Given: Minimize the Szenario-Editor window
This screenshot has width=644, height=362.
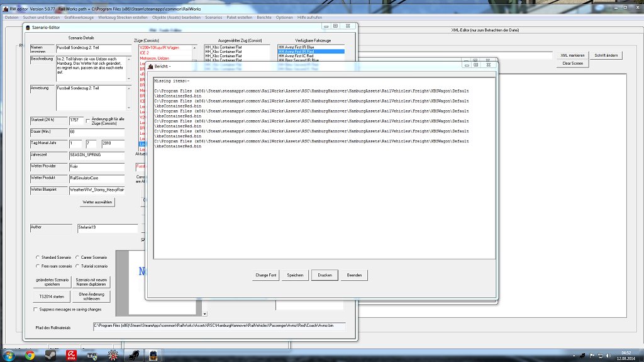Looking at the screenshot, I should (x=326, y=26).
